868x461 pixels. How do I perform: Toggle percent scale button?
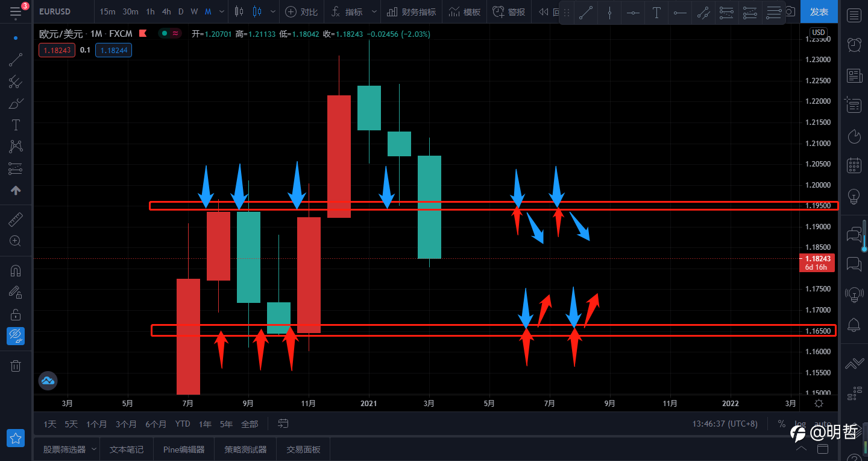point(782,424)
